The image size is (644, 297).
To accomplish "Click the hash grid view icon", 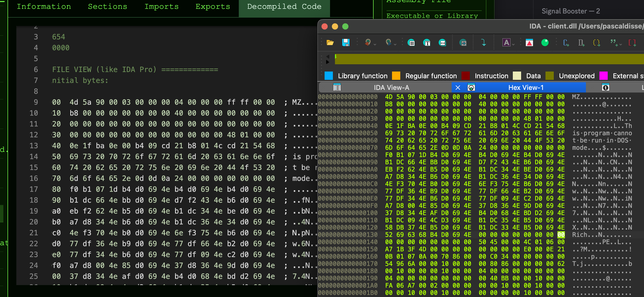I will point(411,43).
